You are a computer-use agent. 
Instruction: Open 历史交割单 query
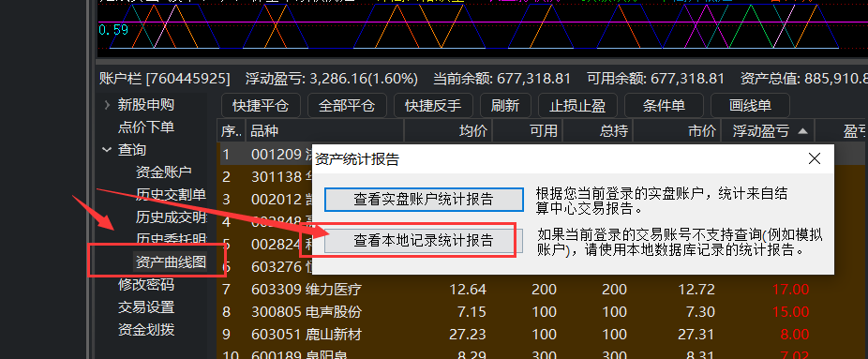point(171,194)
